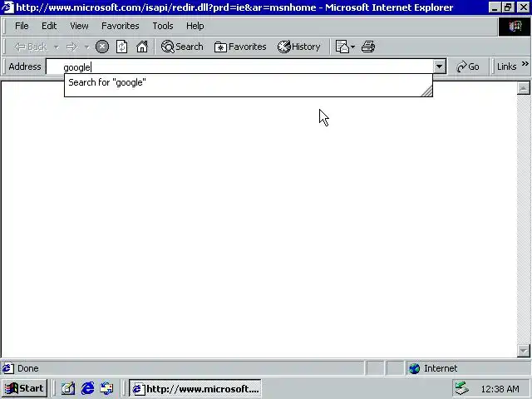Open the Edit menu
This screenshot has width=532, height=399.
coord(49,26)
